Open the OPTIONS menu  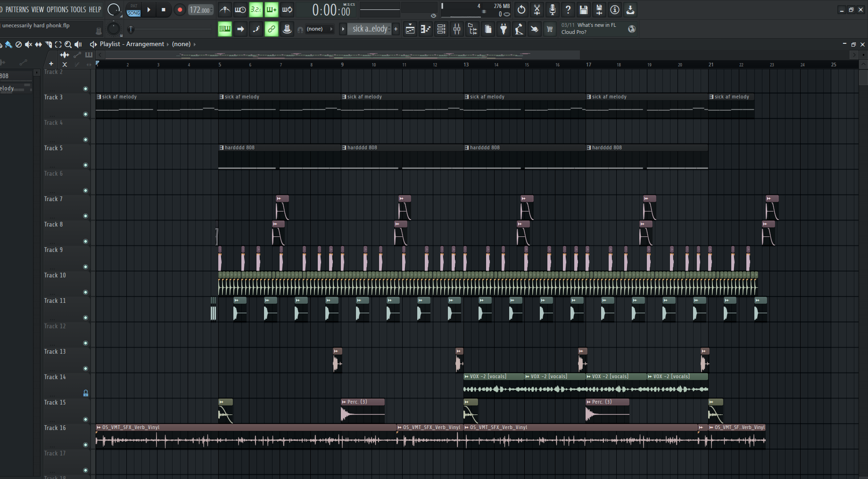pyautogui.click(x=58, y=9)
